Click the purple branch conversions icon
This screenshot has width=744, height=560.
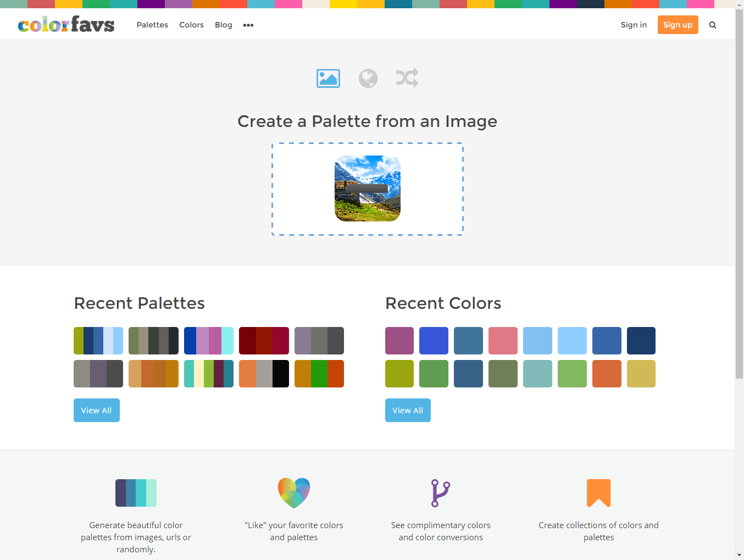[x=441, y=493]
